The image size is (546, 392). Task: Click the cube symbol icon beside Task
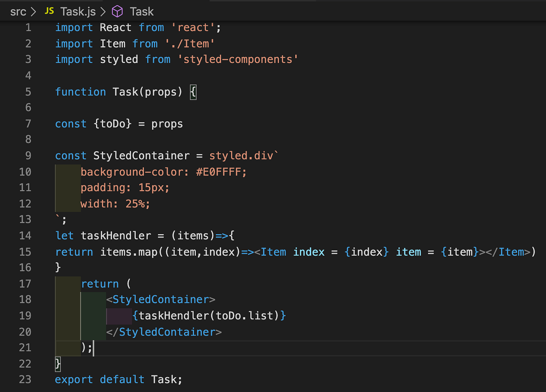click(x=117, y=11)
